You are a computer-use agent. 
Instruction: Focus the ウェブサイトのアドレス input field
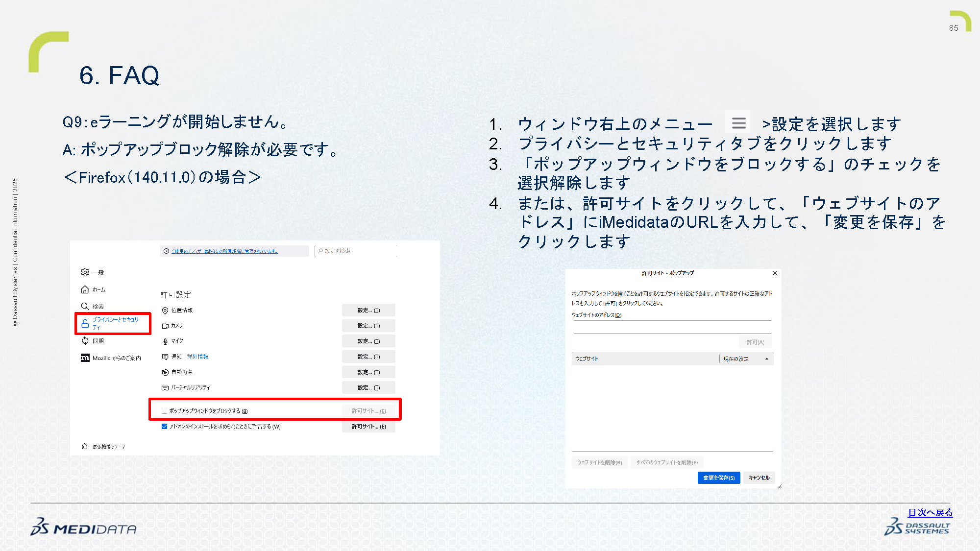click(x=672, y=327)
